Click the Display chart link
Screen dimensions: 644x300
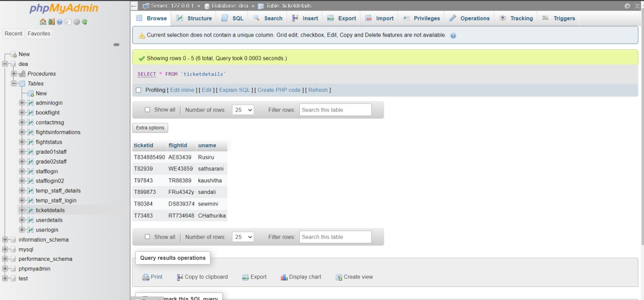click(301, 277)
